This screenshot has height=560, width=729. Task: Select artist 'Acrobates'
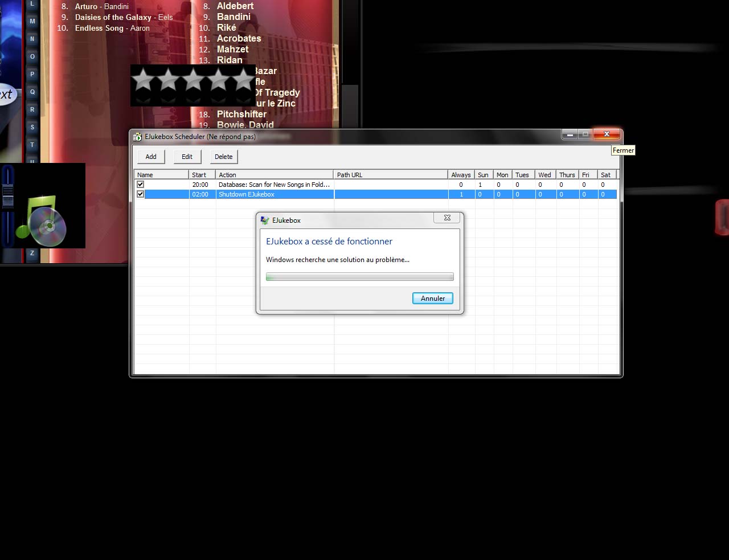pos(239,38)
